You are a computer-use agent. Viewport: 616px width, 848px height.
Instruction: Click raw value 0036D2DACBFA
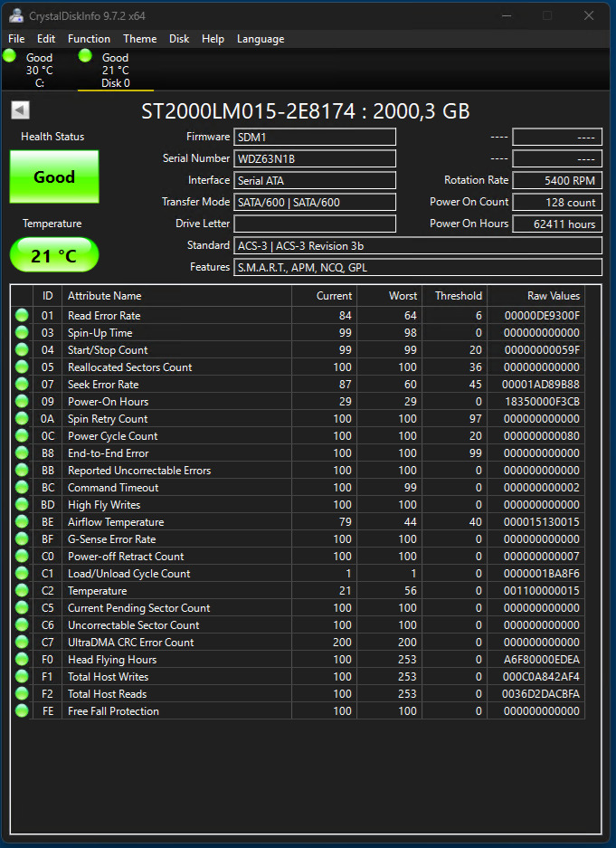[541, 694]
